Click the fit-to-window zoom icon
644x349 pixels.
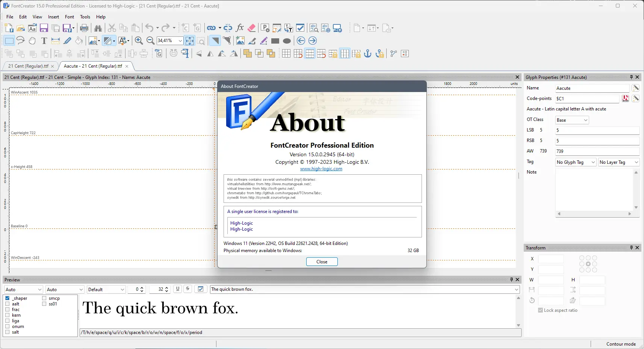190,41
